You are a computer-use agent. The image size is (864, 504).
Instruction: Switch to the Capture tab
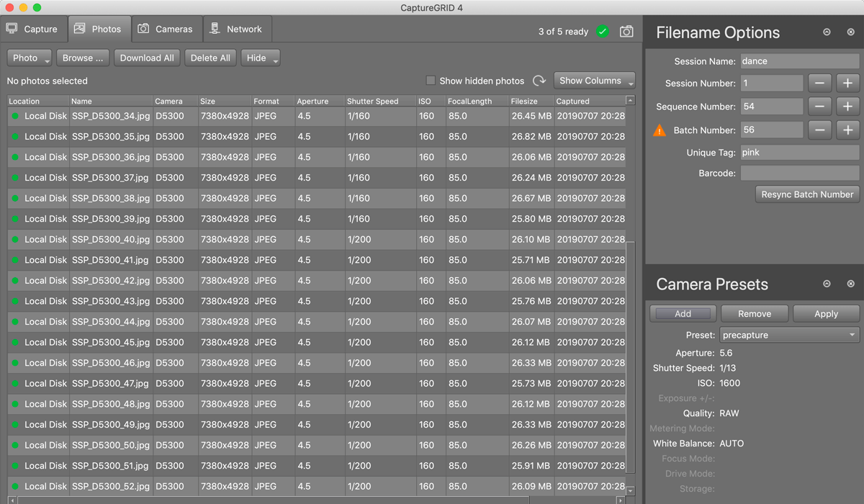tap(32, 29)
